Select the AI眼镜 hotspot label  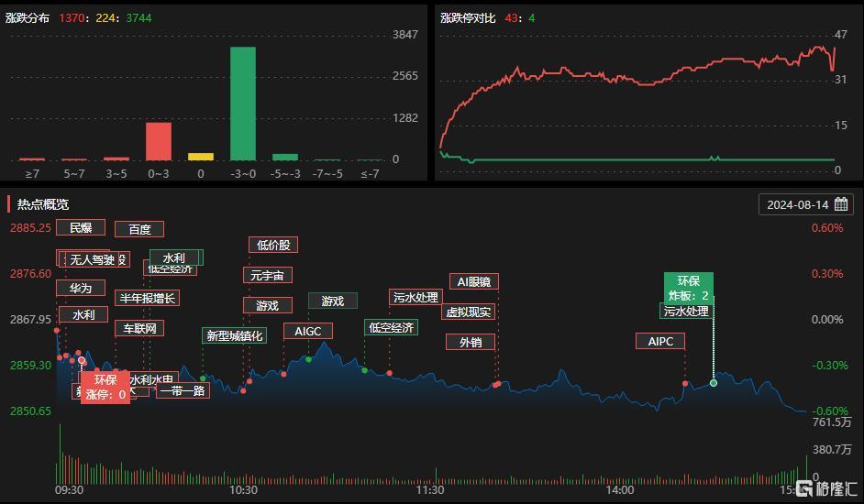pyautogui.click(x=474, y=281)
